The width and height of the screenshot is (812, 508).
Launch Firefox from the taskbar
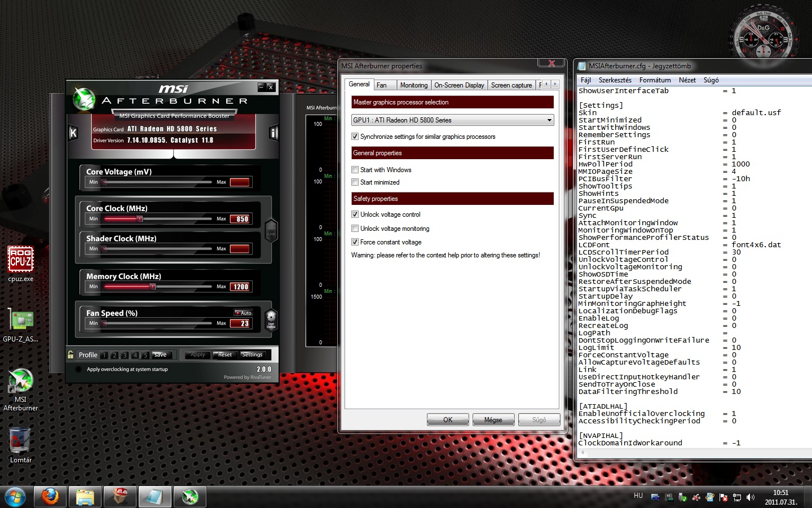coord(50,497)
